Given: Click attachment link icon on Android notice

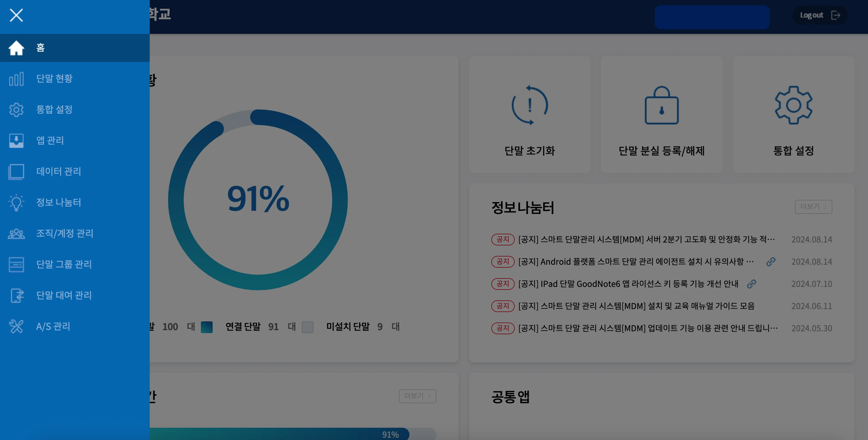Looking at the screenshot, I should [771, 261].
